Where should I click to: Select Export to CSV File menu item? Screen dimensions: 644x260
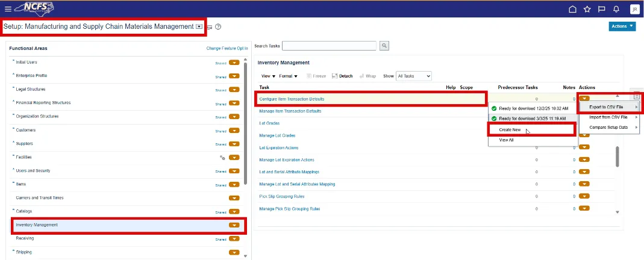coord(610,107)
